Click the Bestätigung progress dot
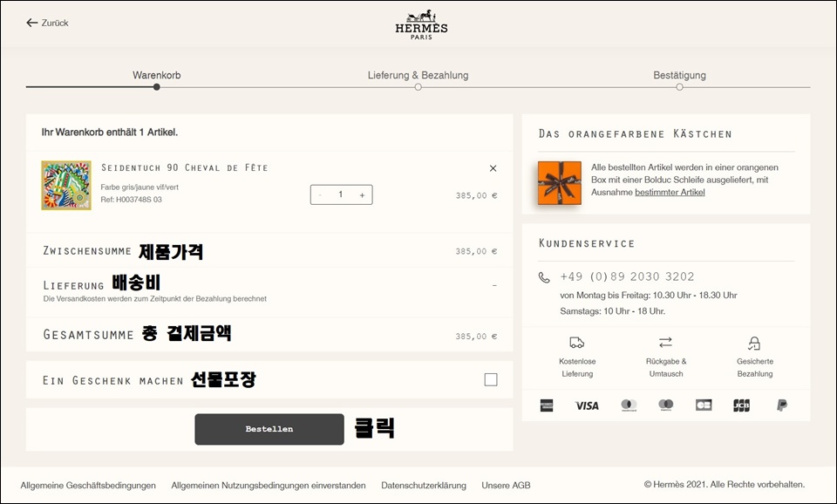This screenshot has height=504, width=837. tap(679, 87)
